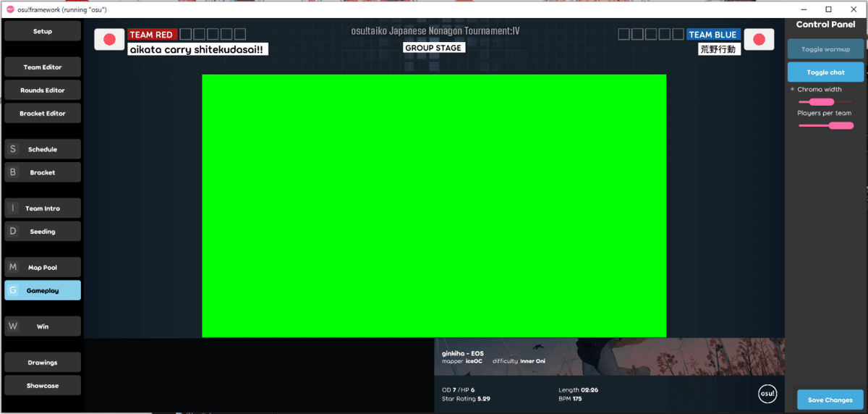
Task: Switch to the Bracket screen
Action: click(43, 172)
